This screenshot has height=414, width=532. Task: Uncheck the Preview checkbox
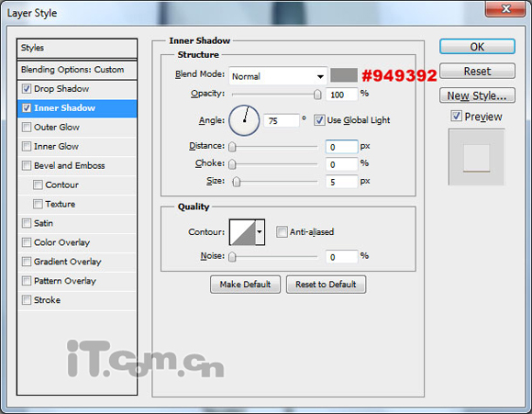click(x=456, y=117)
